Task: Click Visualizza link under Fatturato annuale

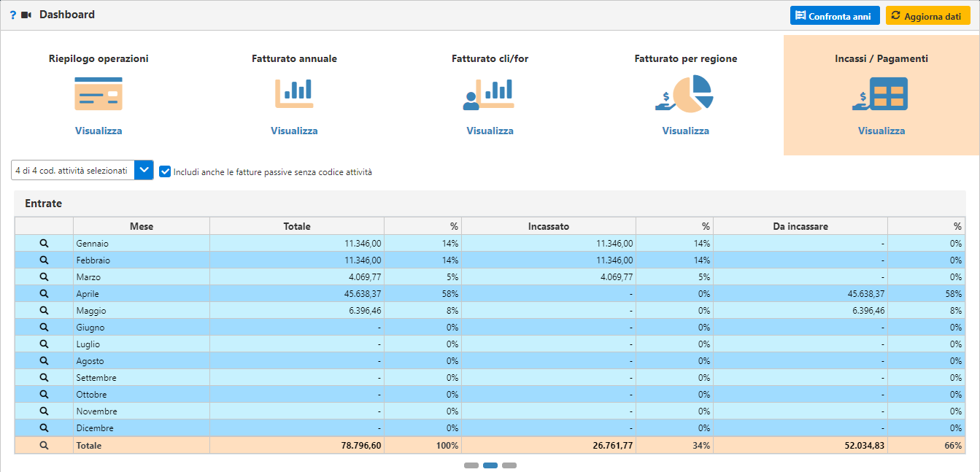Action: click(x=294, y=131)
